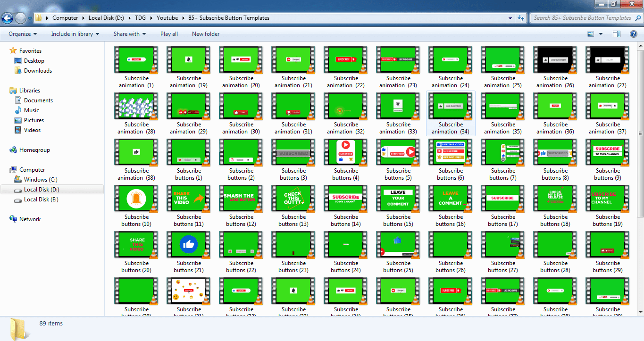Click the Play all button
The image size is (644, 341).
(x=169, y=34)
